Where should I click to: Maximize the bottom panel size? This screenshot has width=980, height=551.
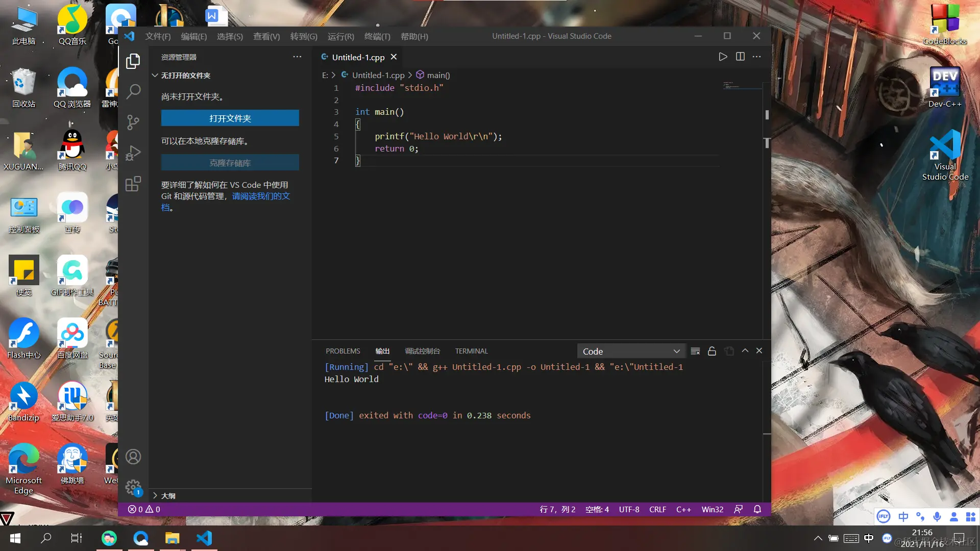[x=745, y=350]
